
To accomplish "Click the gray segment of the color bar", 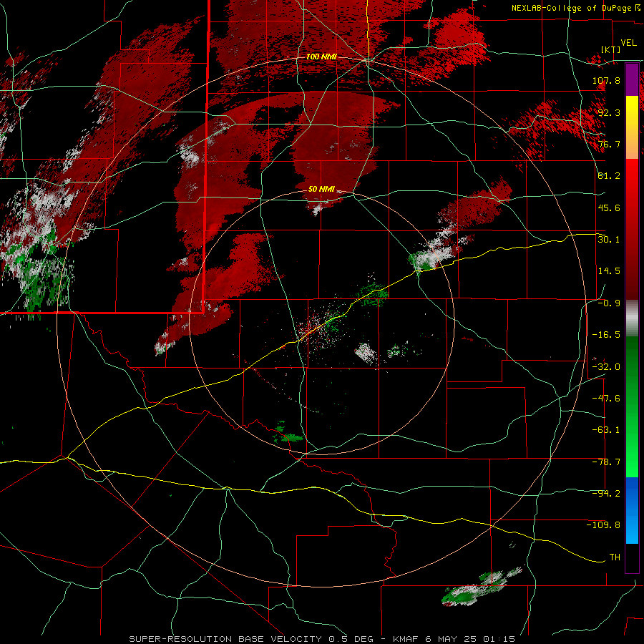I will pyautogui.click(x=632, y=318).
